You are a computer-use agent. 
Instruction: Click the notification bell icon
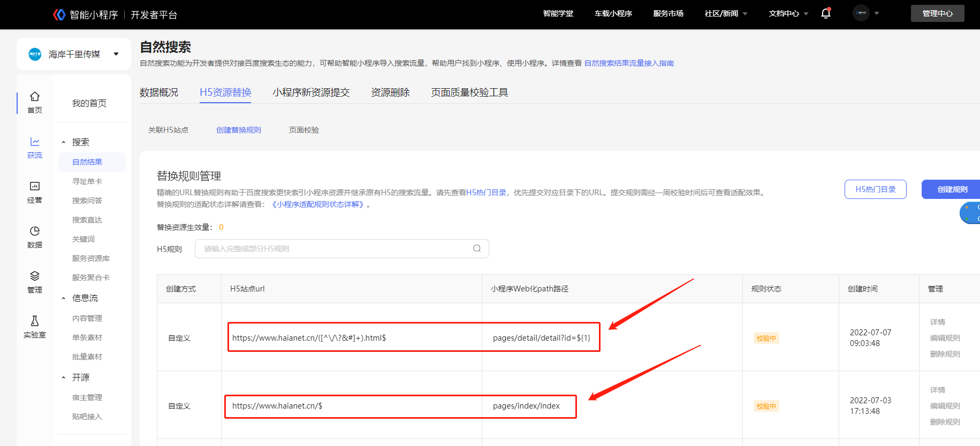(x=825, y=13)
